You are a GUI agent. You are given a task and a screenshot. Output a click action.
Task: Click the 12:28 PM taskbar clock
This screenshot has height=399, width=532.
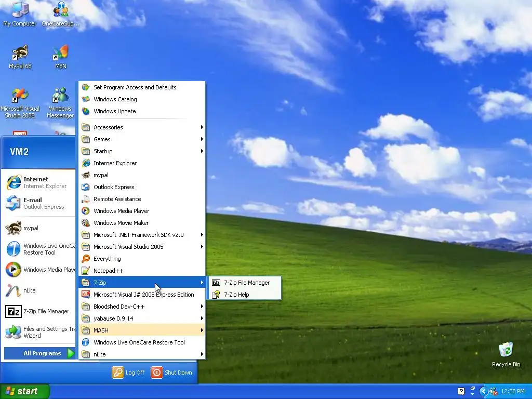coord(513,391)
